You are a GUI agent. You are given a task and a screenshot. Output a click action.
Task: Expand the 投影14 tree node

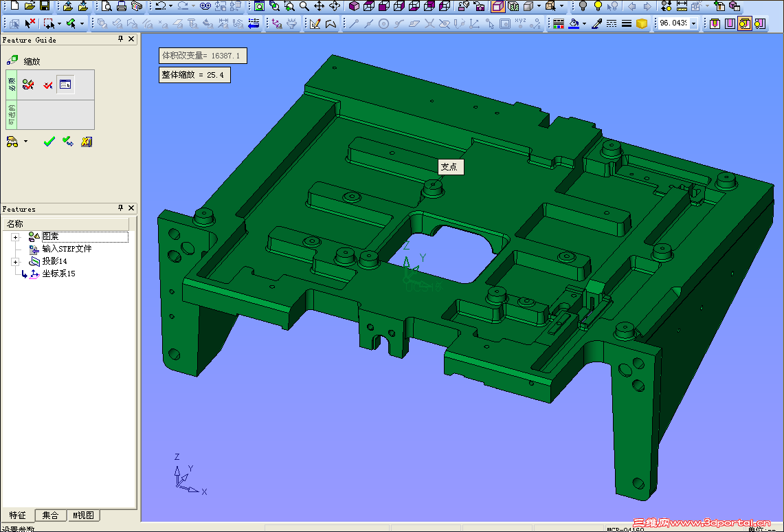pos(16,261)
